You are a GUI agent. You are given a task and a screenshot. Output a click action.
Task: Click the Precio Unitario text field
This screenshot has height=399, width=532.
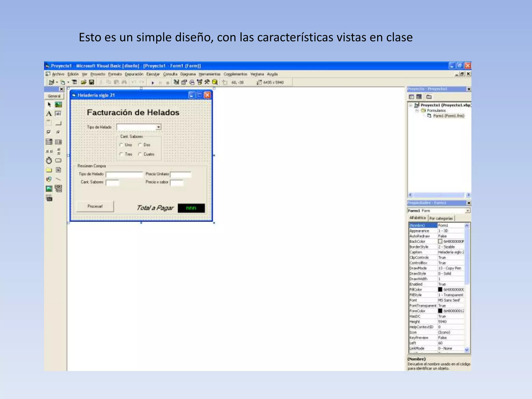point(181,175)
